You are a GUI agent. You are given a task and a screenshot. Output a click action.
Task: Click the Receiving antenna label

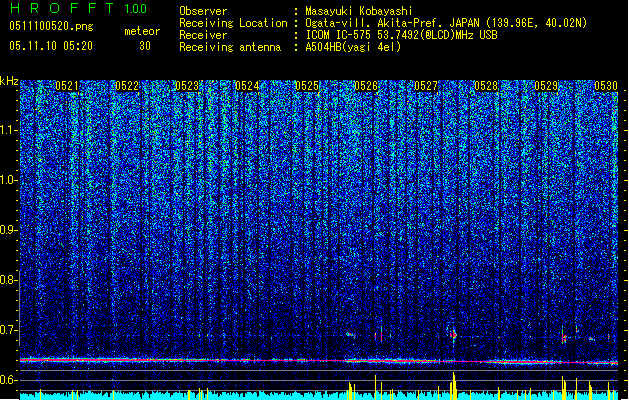230,47
